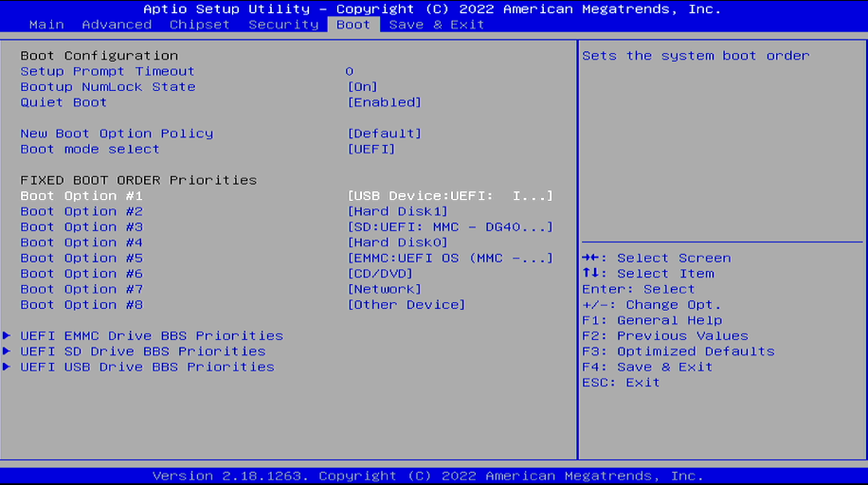Open the Security tab
This screenshot has height=485, width=868.
tap(283, 25)
